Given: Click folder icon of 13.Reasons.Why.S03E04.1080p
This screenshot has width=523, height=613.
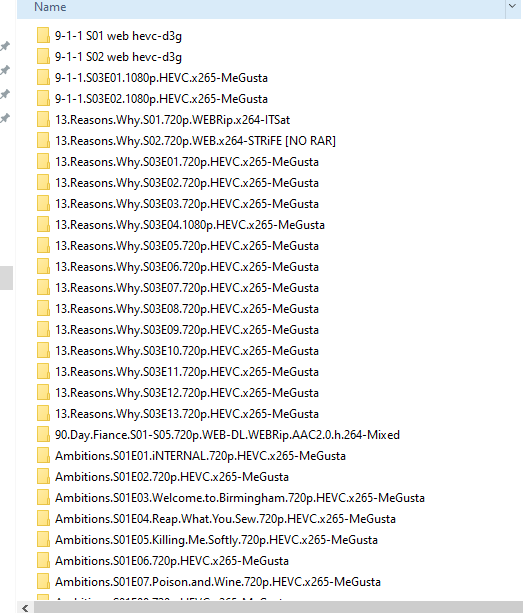Looking at the screenshot, I should [x=43, y=224].
